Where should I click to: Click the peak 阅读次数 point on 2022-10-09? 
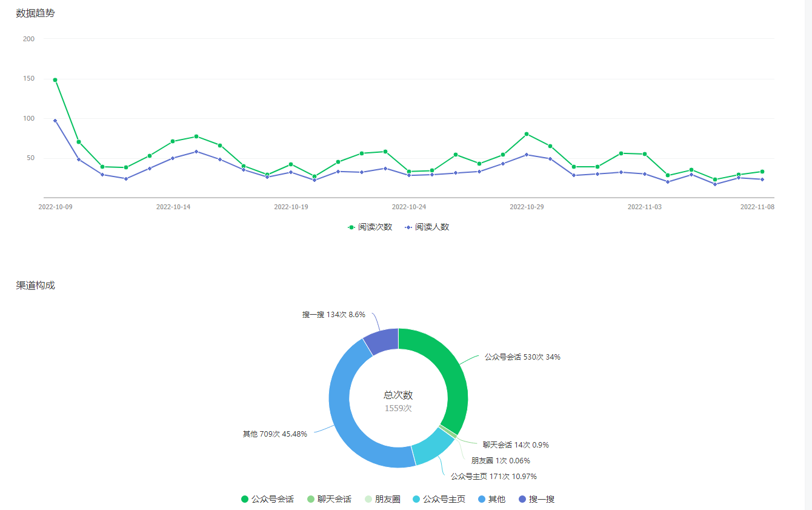(x=55, y=80)
